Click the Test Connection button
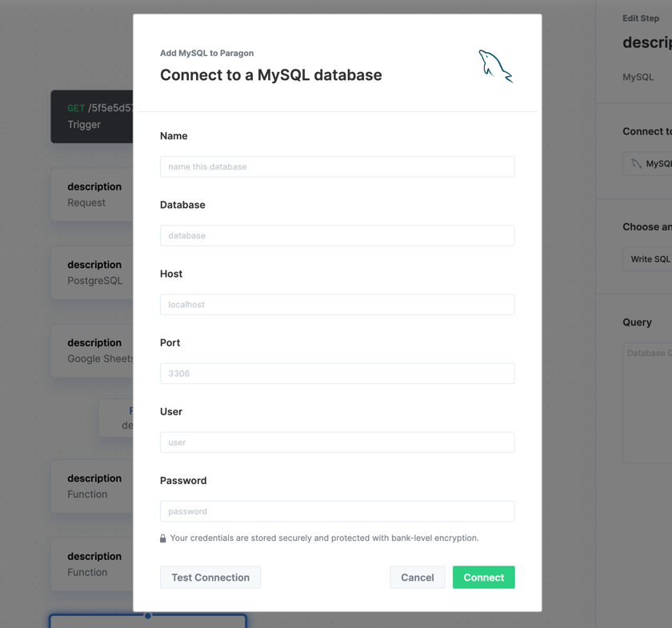 pyautogui.click(x=210, y=578)
